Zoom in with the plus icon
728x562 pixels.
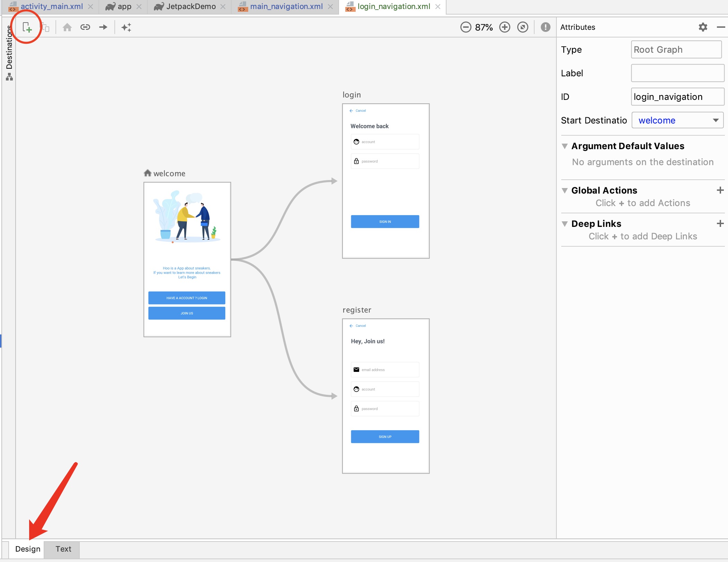505,27
